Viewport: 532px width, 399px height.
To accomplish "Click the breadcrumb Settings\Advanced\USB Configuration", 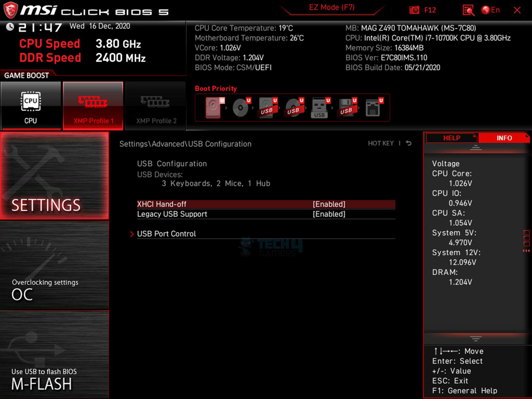I will point(185,144).
